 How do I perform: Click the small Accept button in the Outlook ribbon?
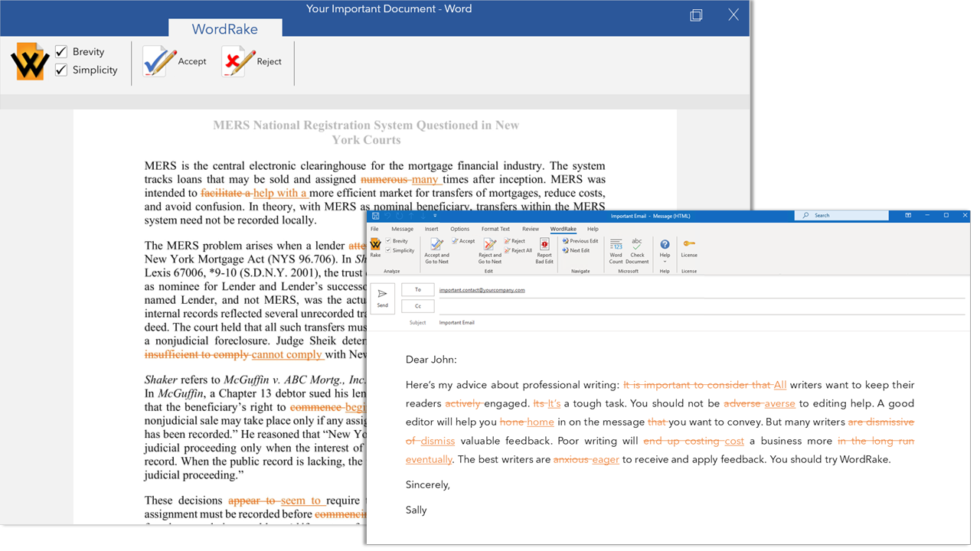point(463,241)
